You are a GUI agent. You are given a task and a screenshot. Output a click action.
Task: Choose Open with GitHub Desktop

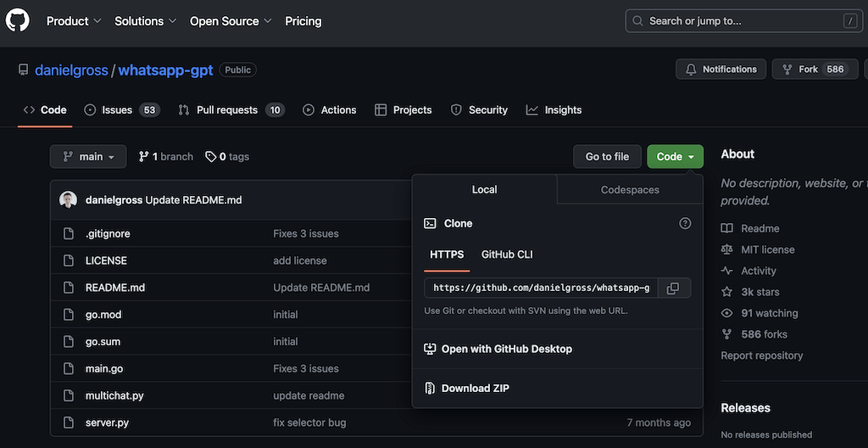click(x=506, y=349)
